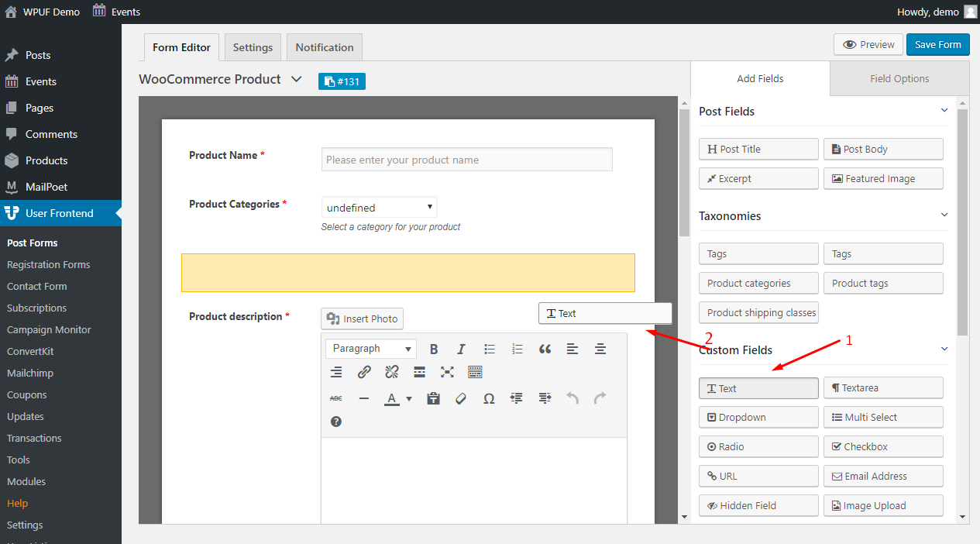Toggle bold formatting in description editor

point(434,349)
